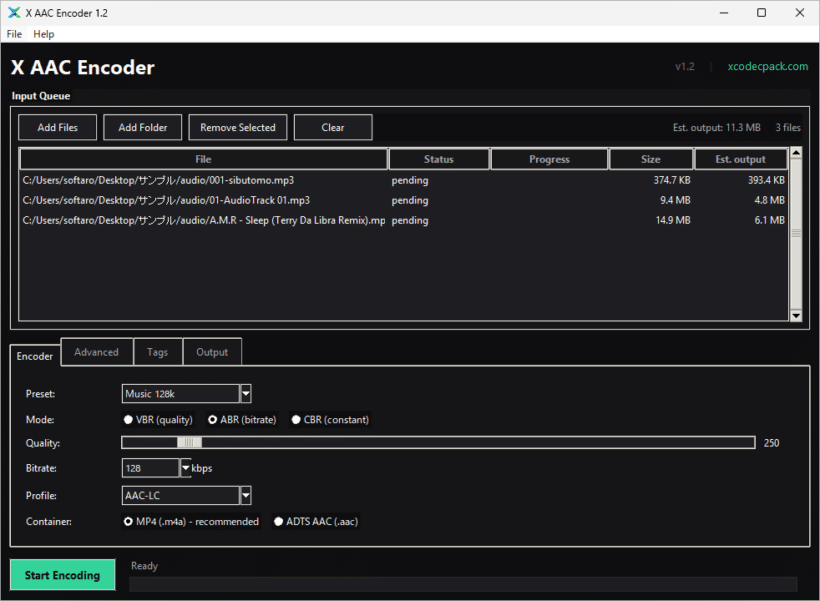
Task: Switch to the Encoder tab
Action: [x=35, y=356]
